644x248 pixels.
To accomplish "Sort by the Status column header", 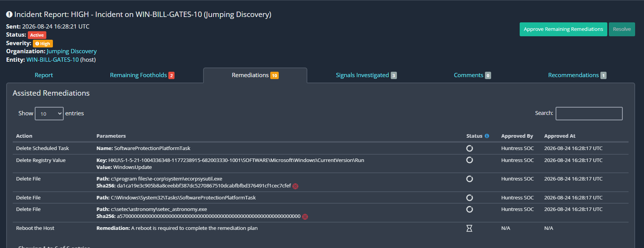I will point(474,136).
